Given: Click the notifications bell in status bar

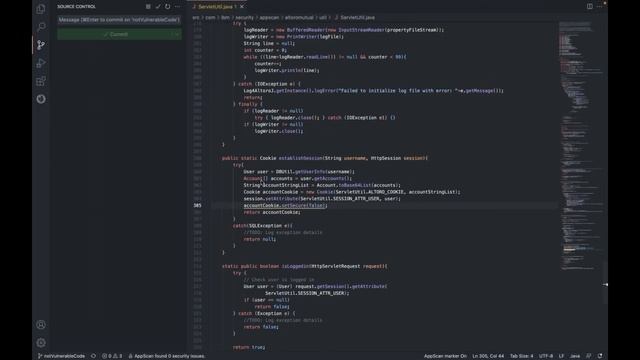Looking at the screenshot, I should click(600, 356).
